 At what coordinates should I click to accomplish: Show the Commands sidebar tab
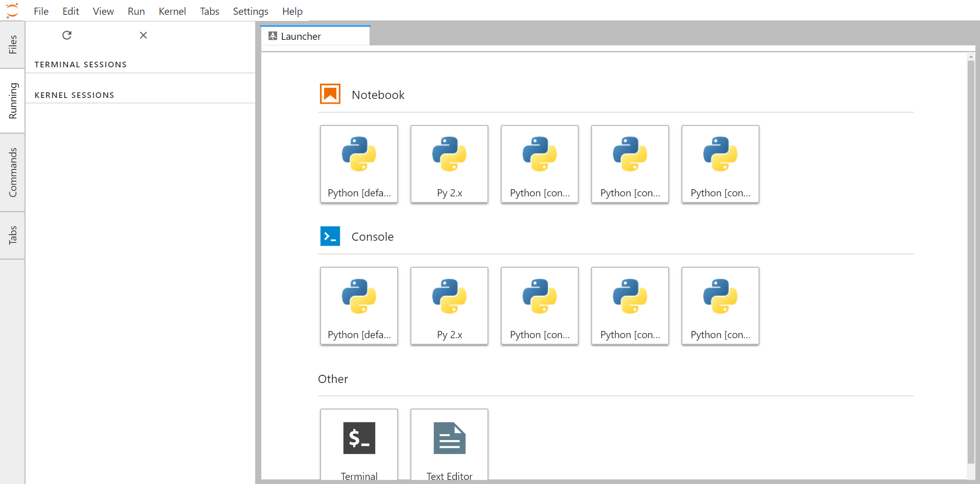click(12, 172)
